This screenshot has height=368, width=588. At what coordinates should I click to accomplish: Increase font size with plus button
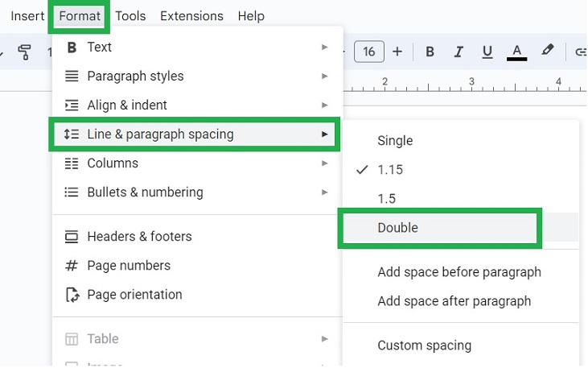pos(397,52)
